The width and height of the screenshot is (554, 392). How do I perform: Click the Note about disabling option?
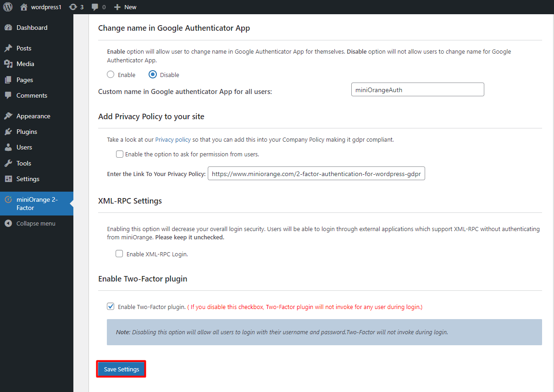324,332
